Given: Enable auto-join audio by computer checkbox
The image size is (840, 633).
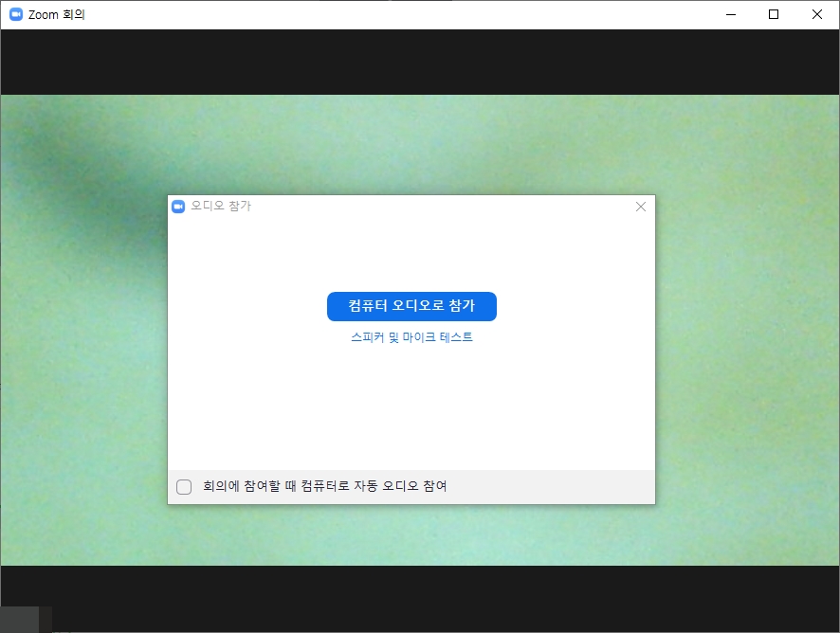Looking at the screenshot, I should point(184,487).
